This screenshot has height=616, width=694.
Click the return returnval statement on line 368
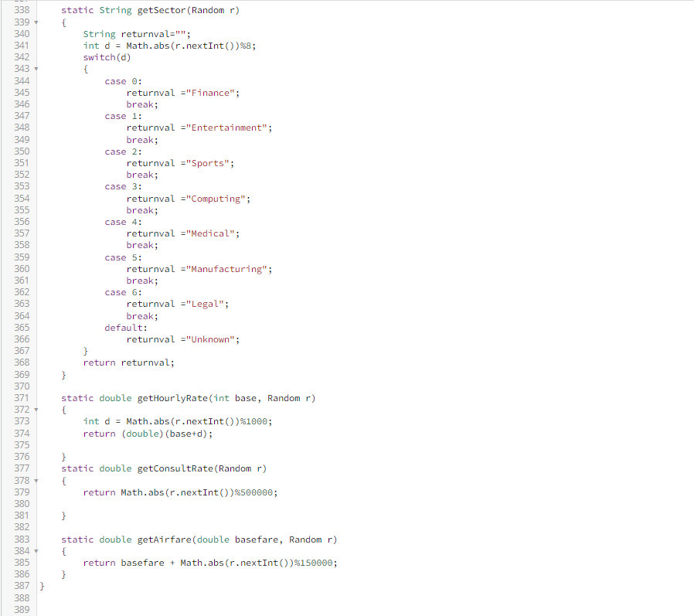[x=128, y=362]
